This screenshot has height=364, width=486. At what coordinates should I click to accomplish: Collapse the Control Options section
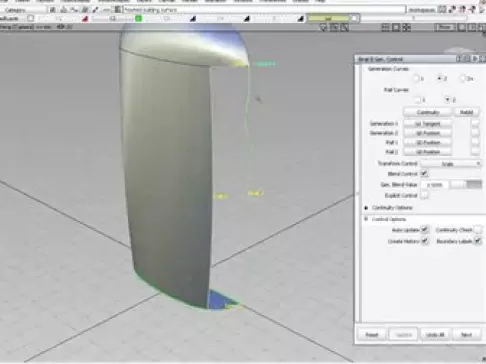point(366,219)
